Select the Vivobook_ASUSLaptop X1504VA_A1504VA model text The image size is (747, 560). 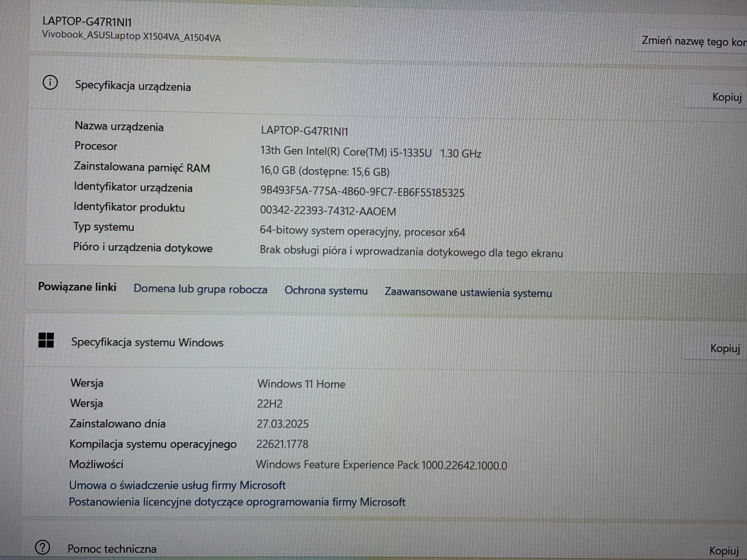click(131, 36)
